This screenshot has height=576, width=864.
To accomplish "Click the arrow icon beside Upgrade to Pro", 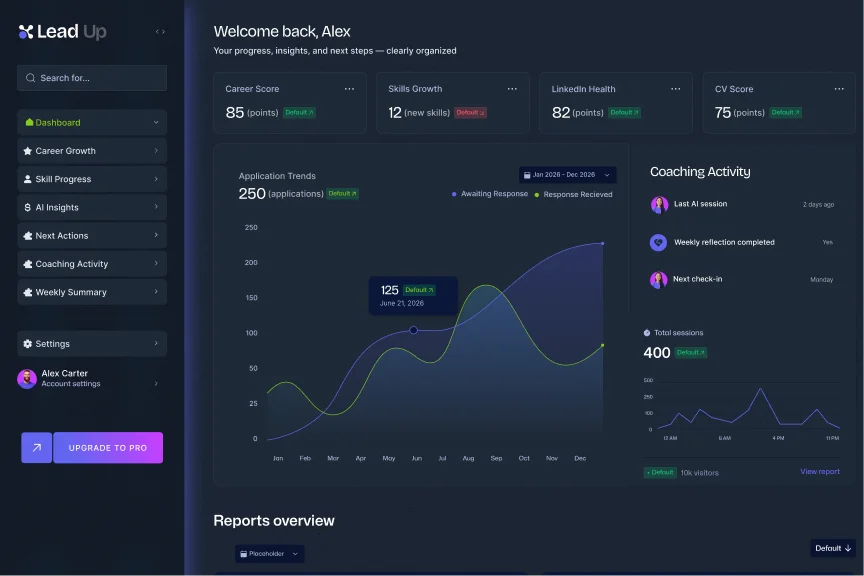I will (36, 448).
